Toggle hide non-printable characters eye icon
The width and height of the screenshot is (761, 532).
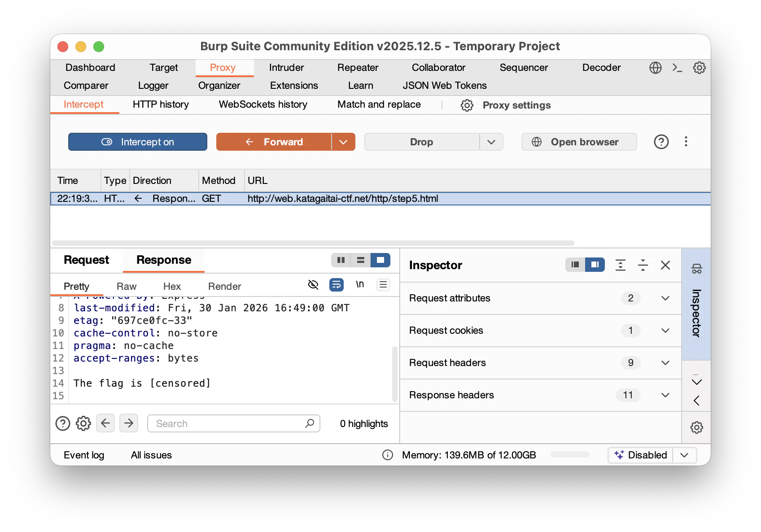pos(313,285)
